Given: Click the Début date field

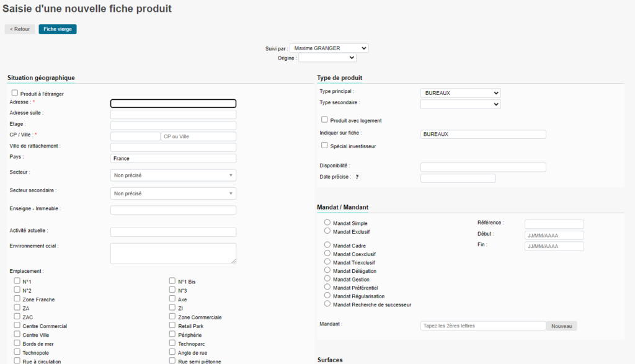Looking at the screenshot, I should 554,236.
